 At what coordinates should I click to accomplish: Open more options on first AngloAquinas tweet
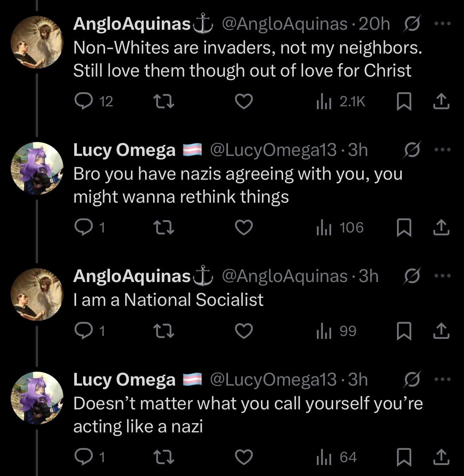(x=443, y=24)
